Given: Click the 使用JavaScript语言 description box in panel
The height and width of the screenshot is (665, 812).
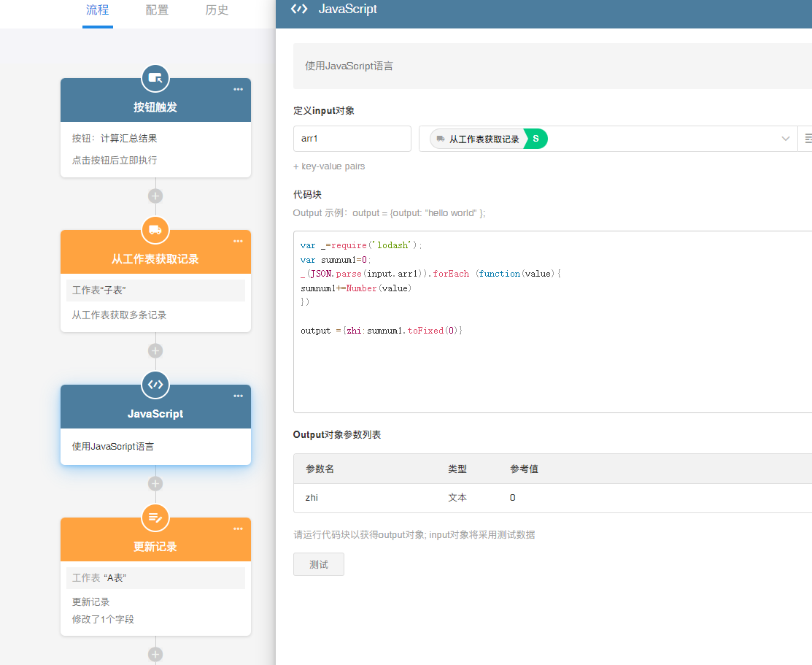Looking at the screenshot, I should (x=552, y=66).
